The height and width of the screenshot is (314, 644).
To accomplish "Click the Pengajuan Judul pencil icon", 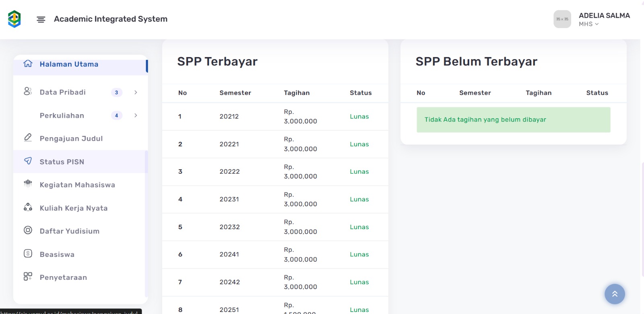I will 28,138.
